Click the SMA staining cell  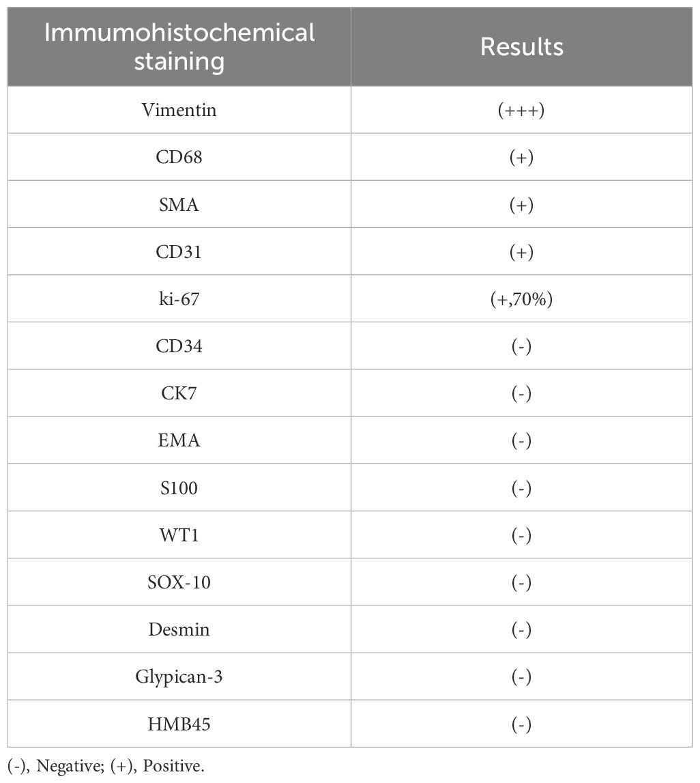click(179, 204)
